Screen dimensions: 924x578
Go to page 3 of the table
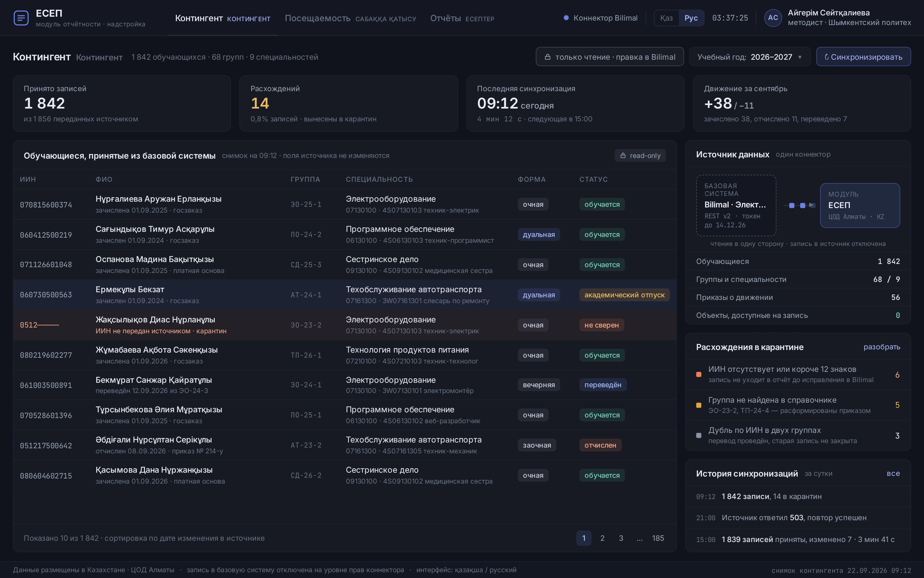point(621,538)
